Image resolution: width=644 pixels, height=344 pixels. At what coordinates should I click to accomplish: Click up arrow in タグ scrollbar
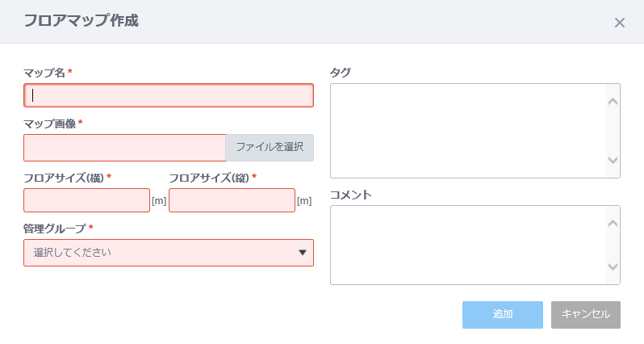(613, 101)
